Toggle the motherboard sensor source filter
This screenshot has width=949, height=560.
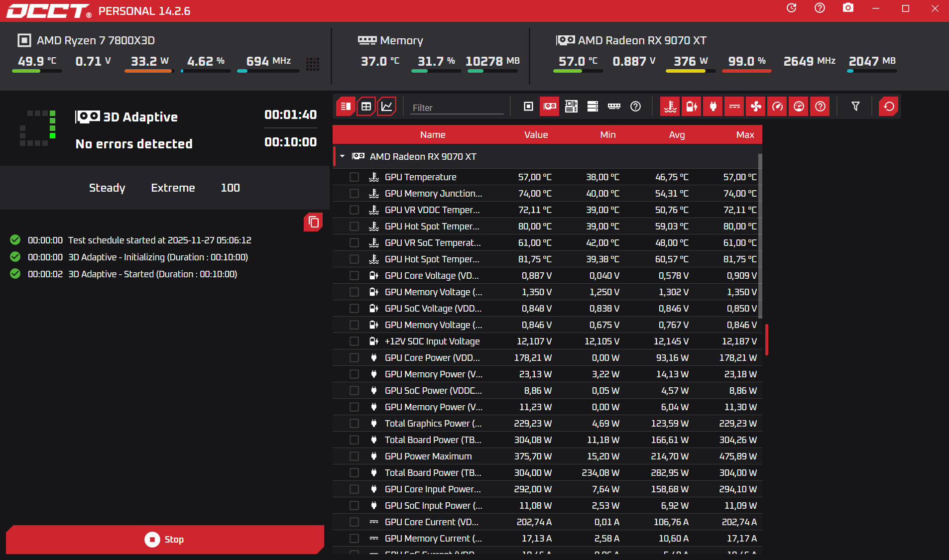(571, 107)
